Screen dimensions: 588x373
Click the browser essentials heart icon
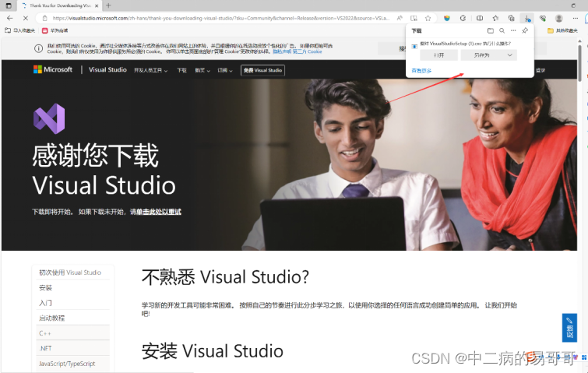tap(543, 18)
